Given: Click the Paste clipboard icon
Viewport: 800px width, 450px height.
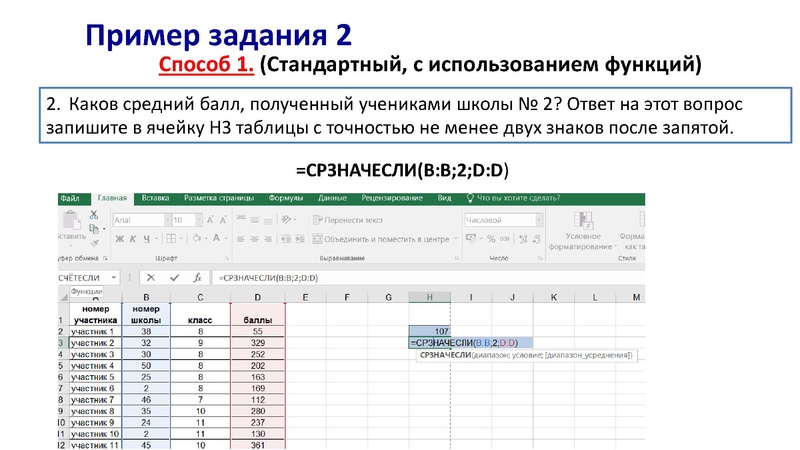Looking at the screenshot, I should pyautogui.click(x=72, y=220).
